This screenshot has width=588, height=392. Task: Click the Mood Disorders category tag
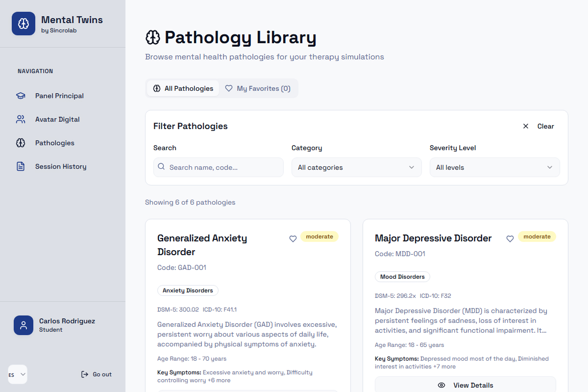coord(402,277)
